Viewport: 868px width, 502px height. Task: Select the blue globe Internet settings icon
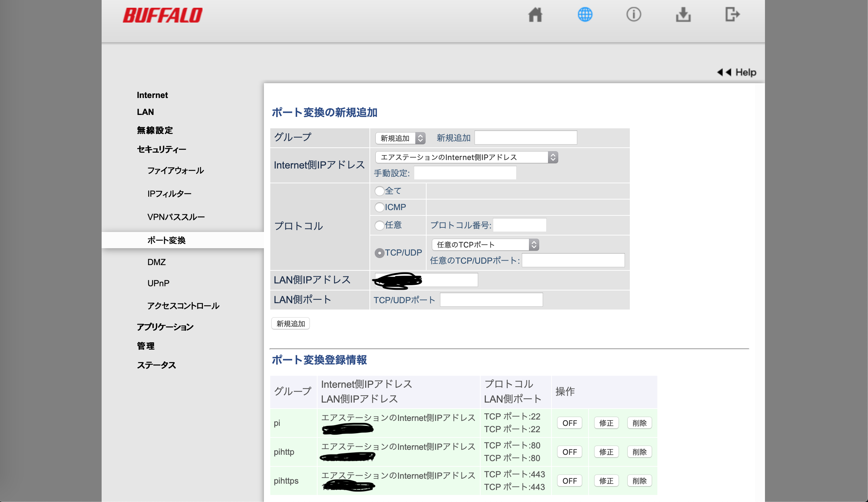coord(584,15)
